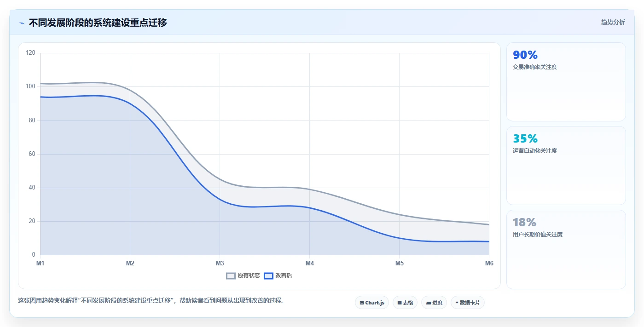Click the chart description caption text
Image resolution: width=644 pixels, height=327 pixels.
pos(151,301)
